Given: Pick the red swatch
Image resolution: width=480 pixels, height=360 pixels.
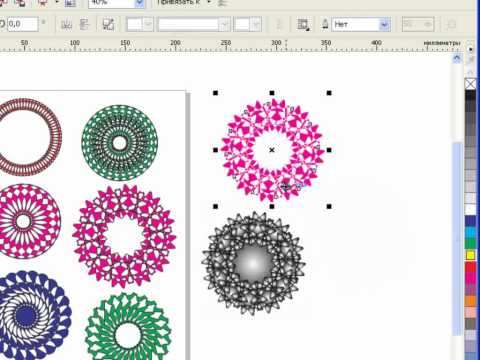Looking at the screenshot, I should coord(470,267).
